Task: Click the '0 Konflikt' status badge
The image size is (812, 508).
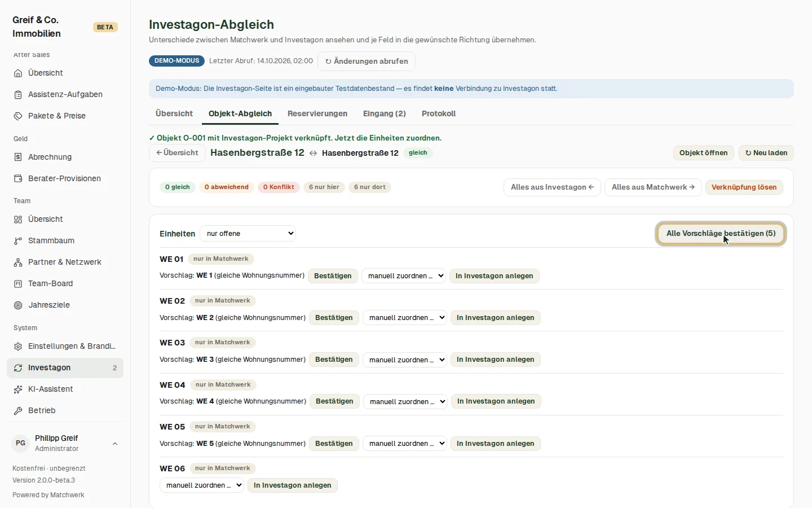Action: [x=279, y=187]
